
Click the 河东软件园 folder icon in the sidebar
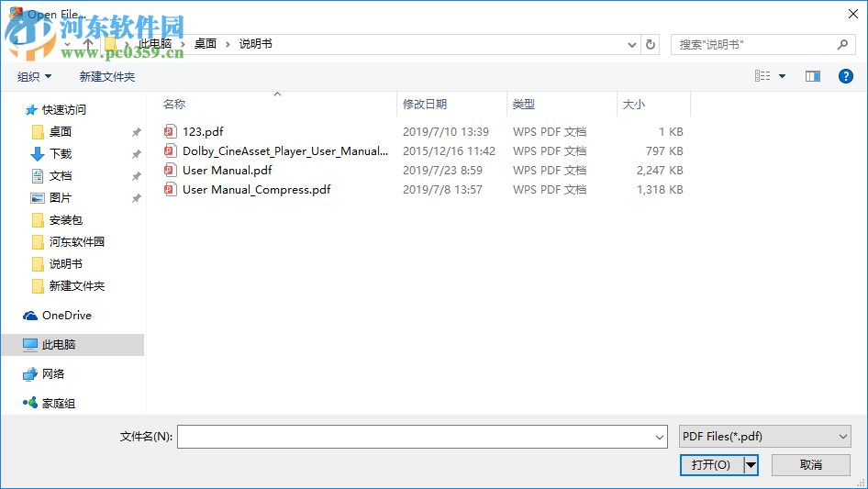tap(38, 242)
